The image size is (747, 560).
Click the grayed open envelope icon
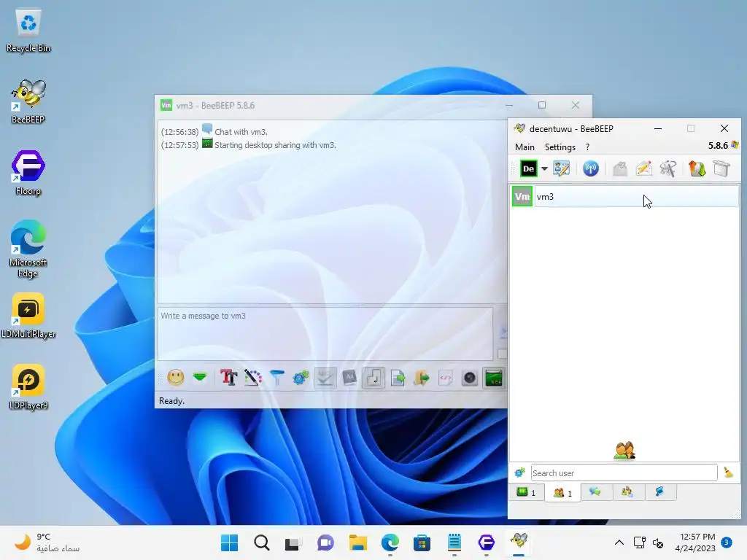click(x=620, y=168)
